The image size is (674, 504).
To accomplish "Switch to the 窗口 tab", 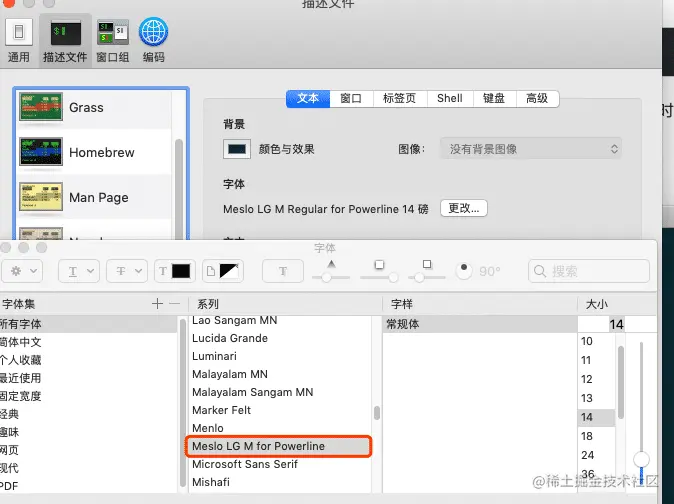I will point(351,98).
